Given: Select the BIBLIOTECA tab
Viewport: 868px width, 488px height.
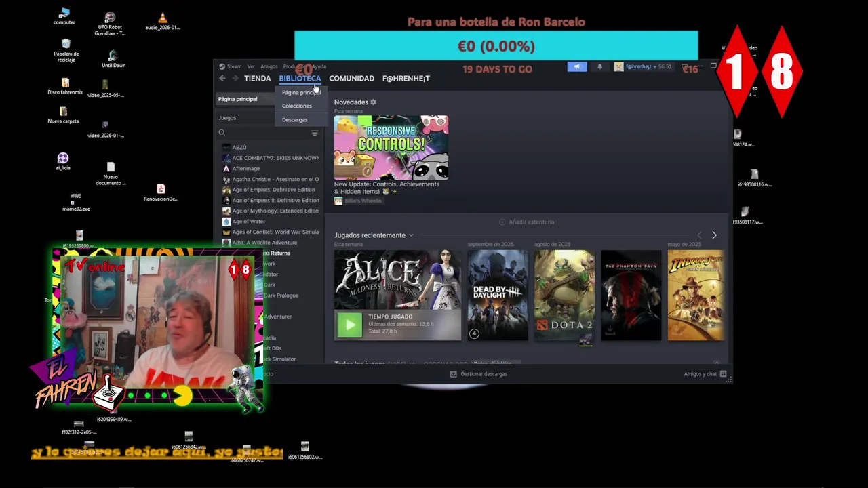Looking at the screenshot, I should coord(300,79).
